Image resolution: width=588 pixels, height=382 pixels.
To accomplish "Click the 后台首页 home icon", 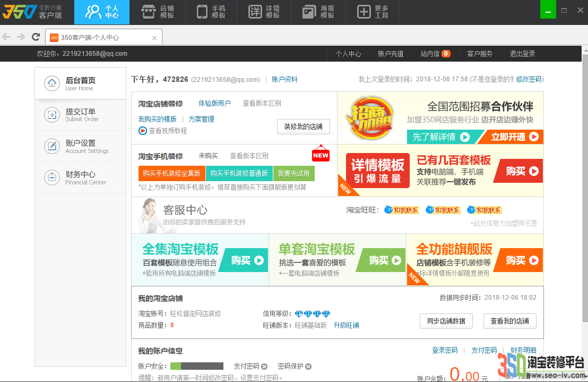I will click(x=52, y=83).
